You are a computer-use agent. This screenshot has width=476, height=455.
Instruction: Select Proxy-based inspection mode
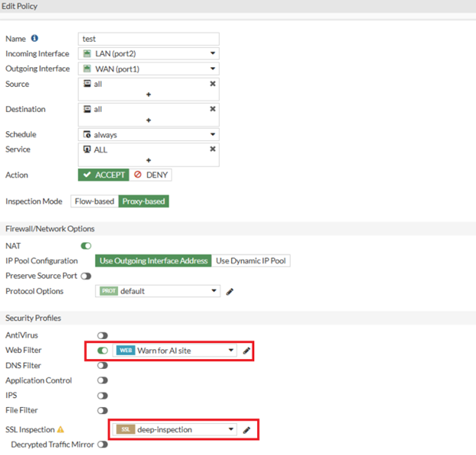[143, 201]
